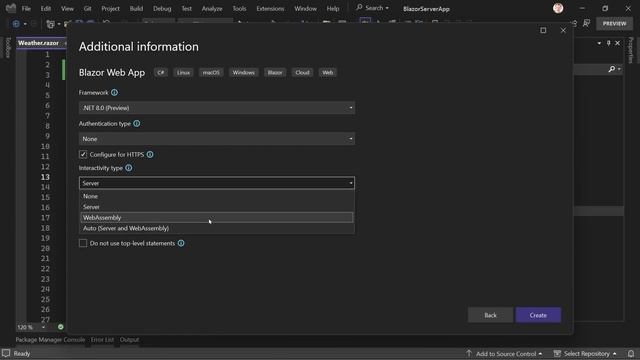Show Authentication type info icon
The width and height of the screenshot is (640, 360).
(x=137, y=124)
